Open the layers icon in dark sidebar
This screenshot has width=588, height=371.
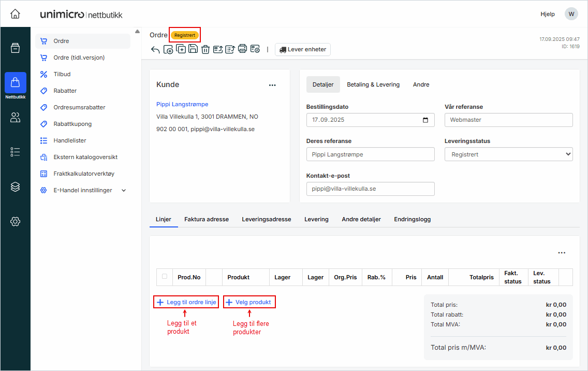pyautogui.click(x=15, y=187)
